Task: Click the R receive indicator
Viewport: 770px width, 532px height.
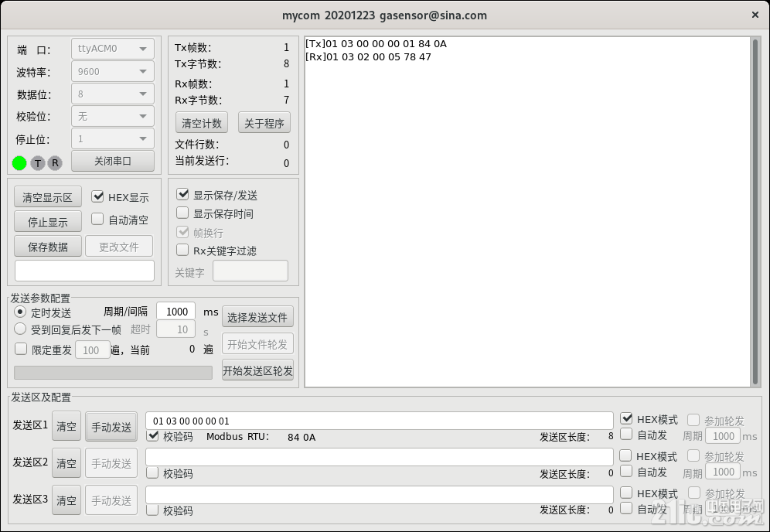Action: point(55,162)
